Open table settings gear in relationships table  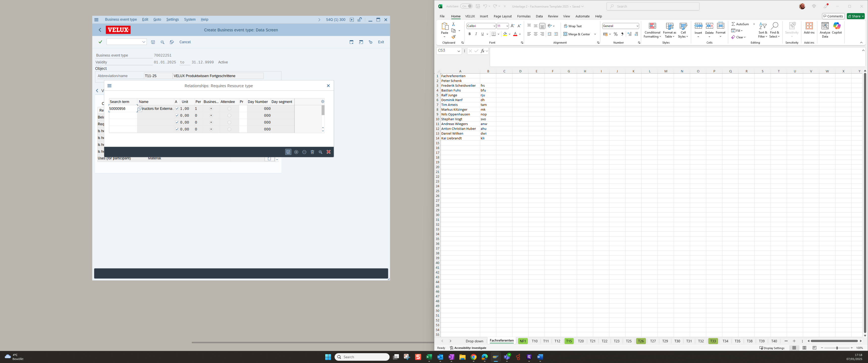click(322, 101)
